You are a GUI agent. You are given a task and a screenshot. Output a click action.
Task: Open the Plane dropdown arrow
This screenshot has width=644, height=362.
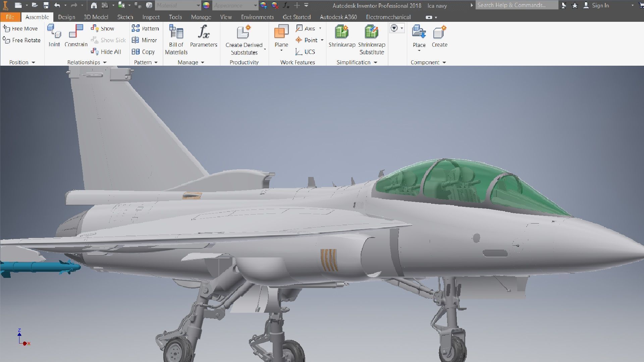pos(281,51)
